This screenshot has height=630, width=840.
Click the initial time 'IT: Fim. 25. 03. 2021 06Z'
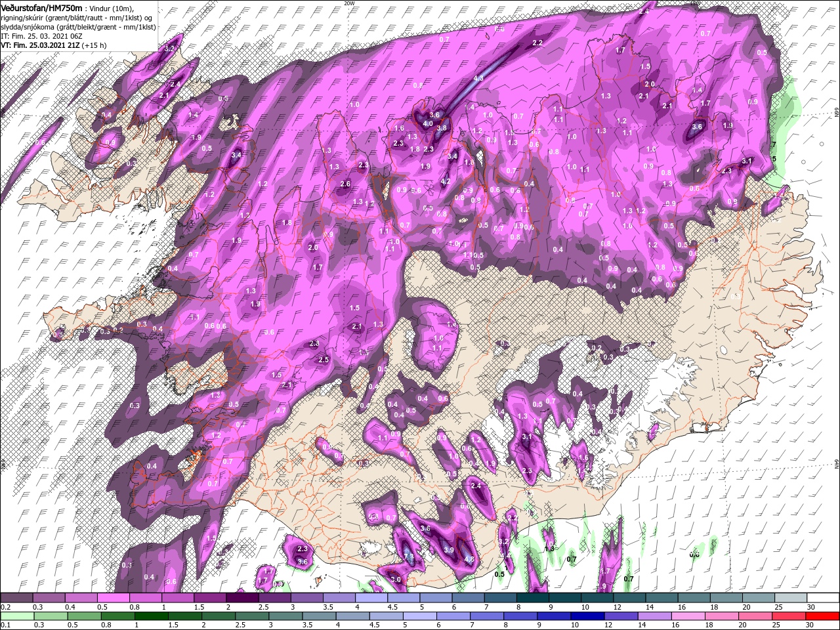41,35
